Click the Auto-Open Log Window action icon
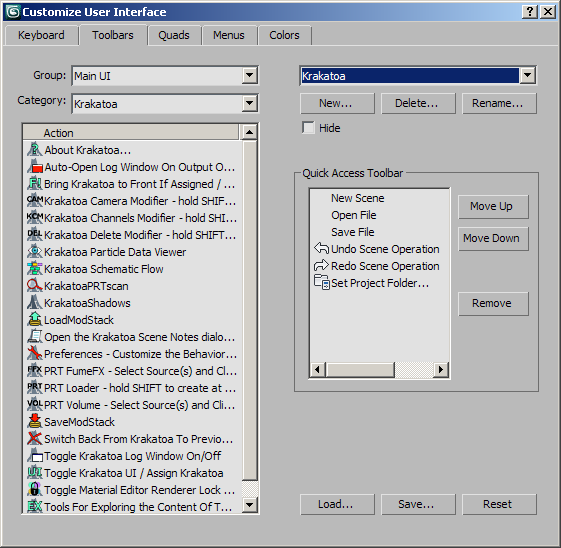This screenshot has width=561, height=548. pyautogui.click(x=35, y=167)
